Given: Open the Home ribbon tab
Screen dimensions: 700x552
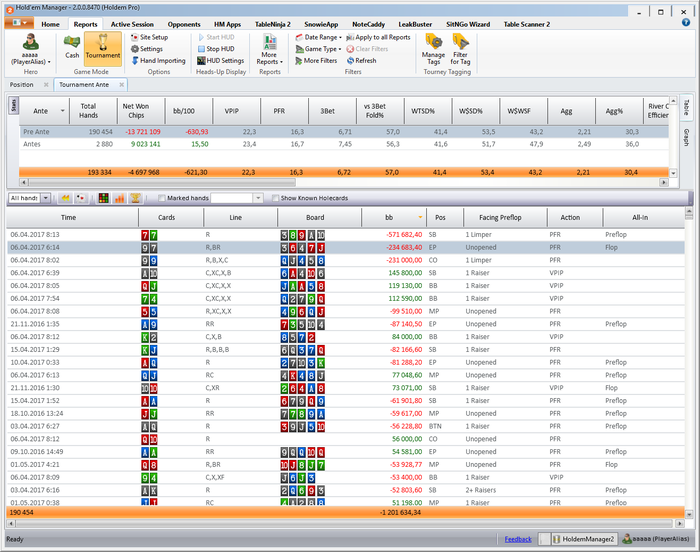Looking at the screenshot, I should (x=50, y=24).
